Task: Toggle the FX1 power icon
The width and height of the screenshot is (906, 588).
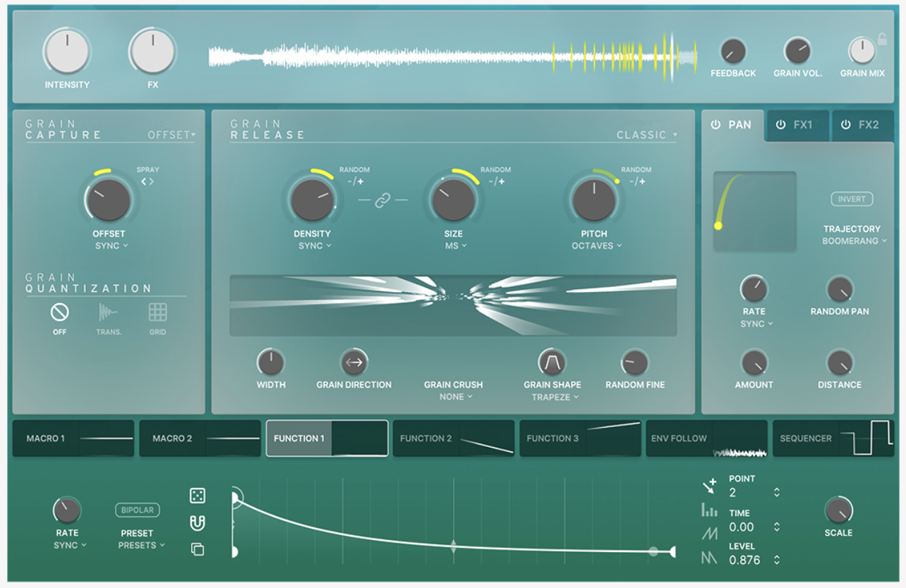Action: tap(780, 125)
